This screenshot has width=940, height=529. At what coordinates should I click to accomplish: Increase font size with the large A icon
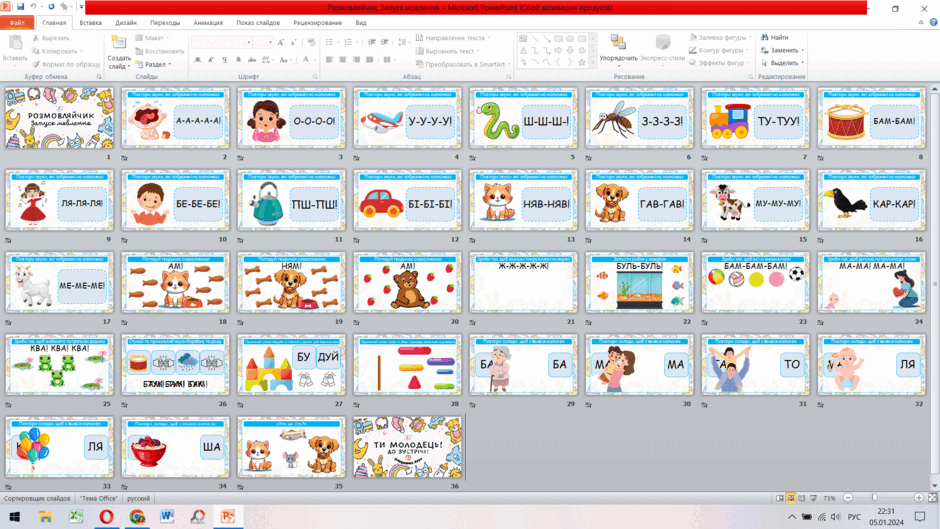pos(281,43)
